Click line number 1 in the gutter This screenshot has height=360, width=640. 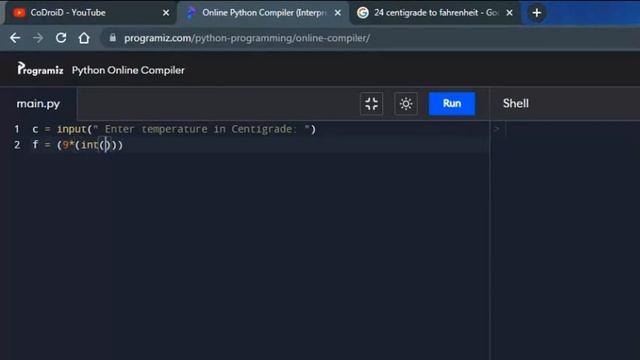(17, 129)
